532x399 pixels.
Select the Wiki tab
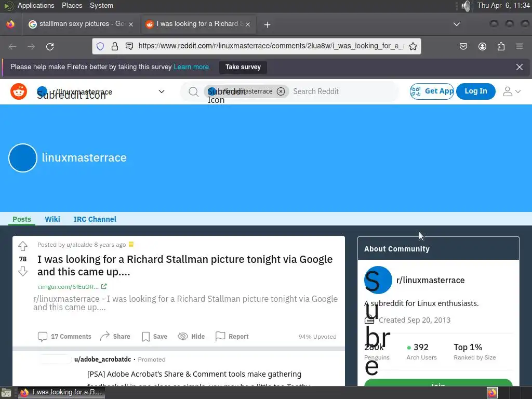coord(52,219)
